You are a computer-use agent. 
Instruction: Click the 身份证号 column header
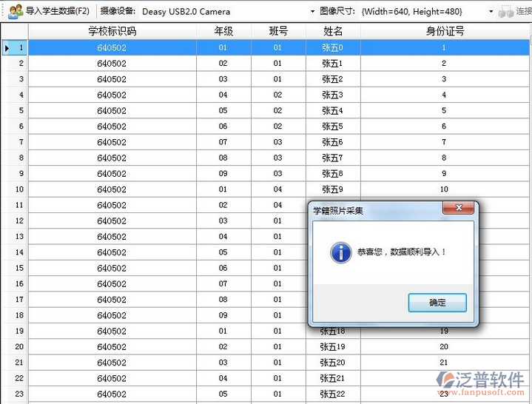[x=445, y=31]
